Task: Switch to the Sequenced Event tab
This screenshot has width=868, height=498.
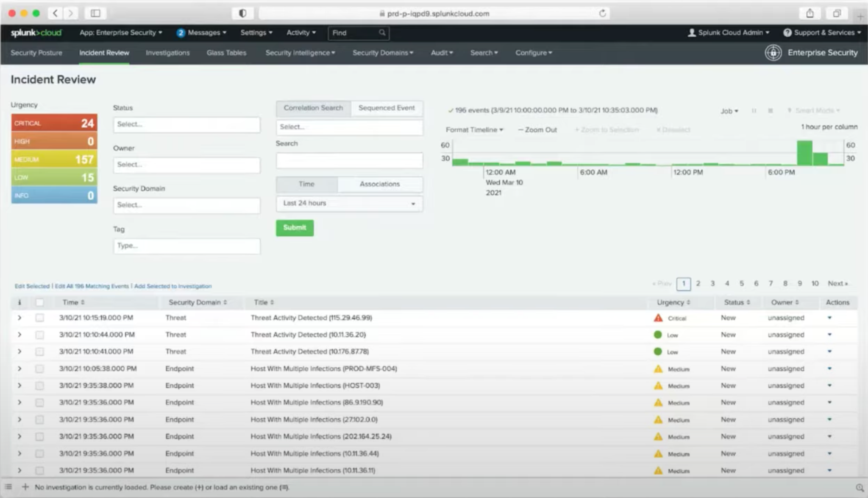Action: click(386, 108)
